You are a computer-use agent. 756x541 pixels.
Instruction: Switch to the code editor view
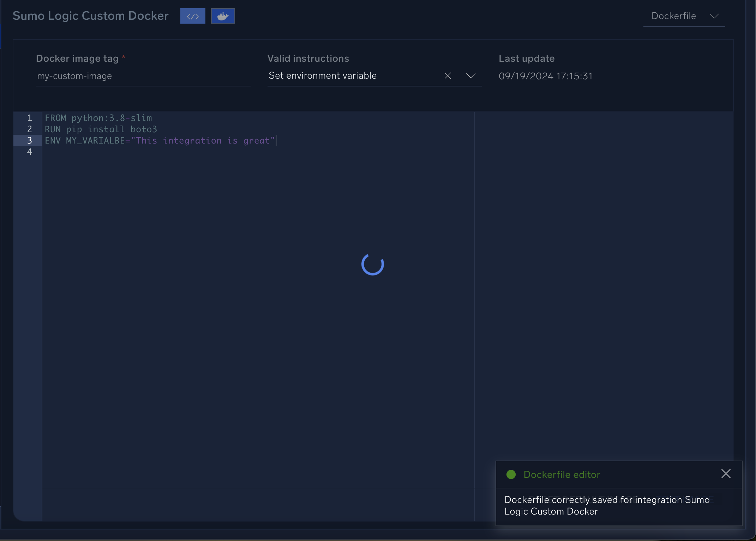click(x=192, y=16)
